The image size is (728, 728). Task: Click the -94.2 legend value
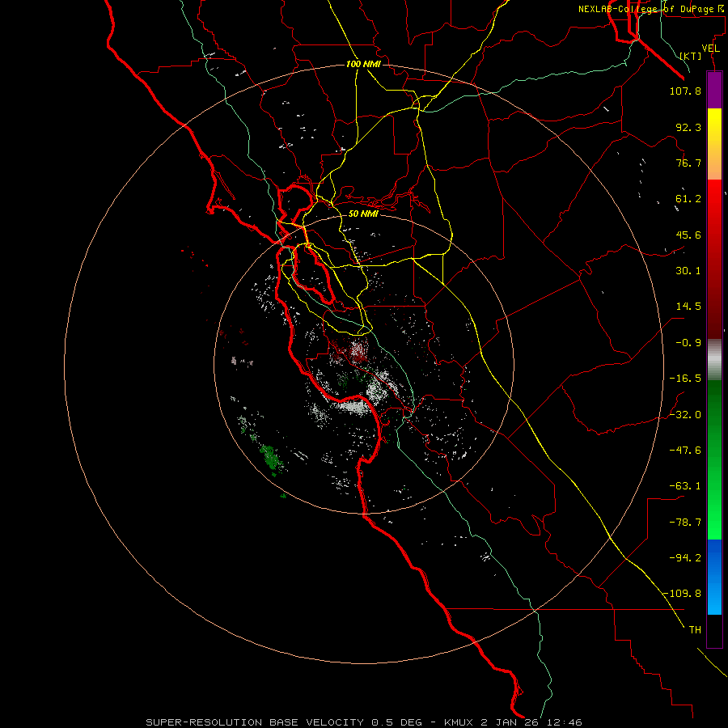pos(685,557)
